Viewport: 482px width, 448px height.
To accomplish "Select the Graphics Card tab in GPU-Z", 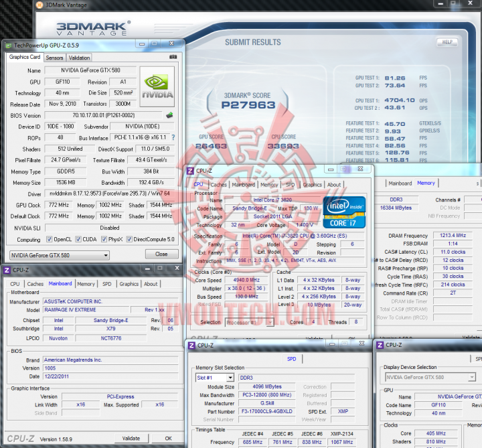I will [x=25, y=57].
